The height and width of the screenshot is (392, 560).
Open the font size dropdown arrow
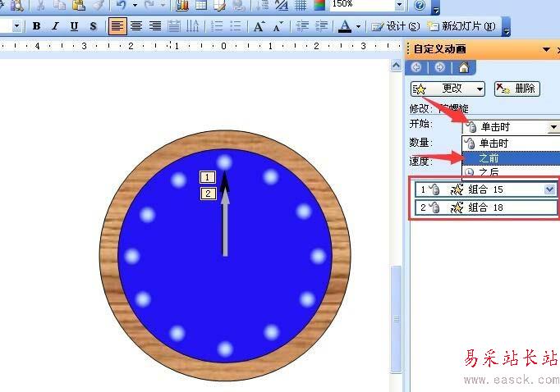click(16, 26)
